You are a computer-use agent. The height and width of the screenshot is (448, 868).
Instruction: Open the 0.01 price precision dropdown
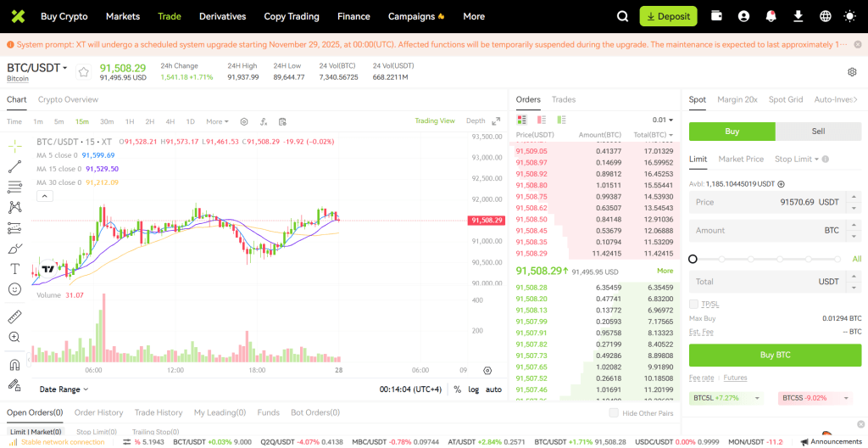663,120
